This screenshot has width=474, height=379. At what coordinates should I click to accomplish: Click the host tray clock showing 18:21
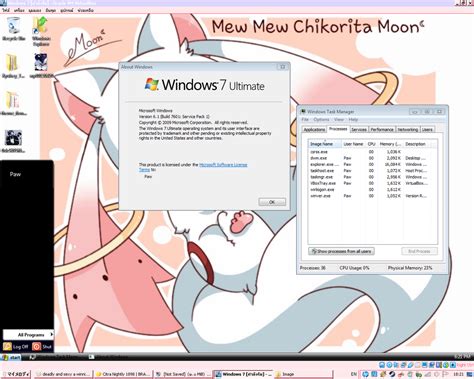coord(459,375)
